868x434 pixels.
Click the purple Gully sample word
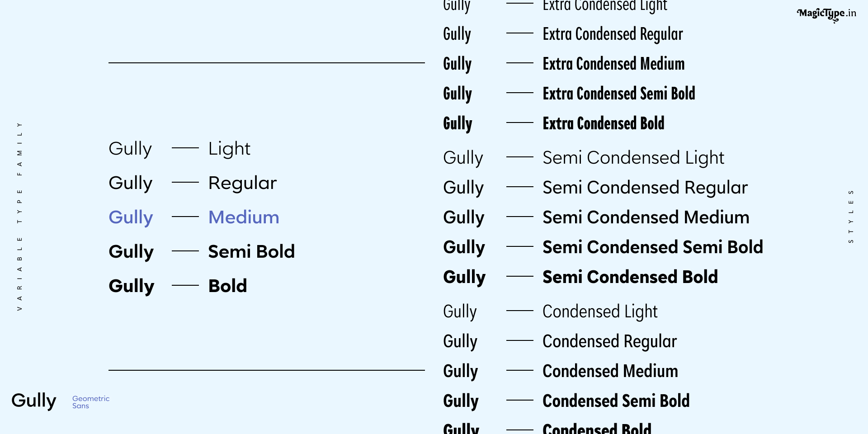point(131,218)
